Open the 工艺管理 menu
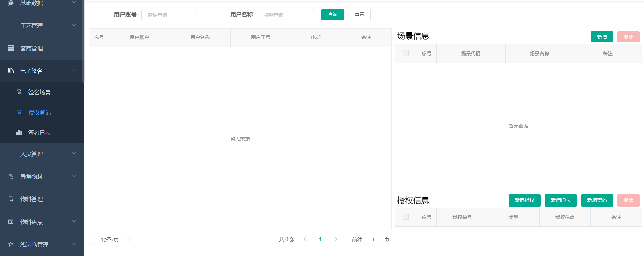The height and width of the screenshot is (256, 644). point(42,25)
